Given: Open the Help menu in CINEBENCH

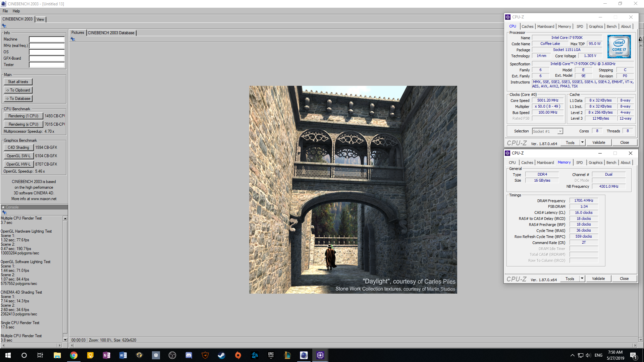Looking at the screenshot, I should pyautogui.click(x=16, y=11).
